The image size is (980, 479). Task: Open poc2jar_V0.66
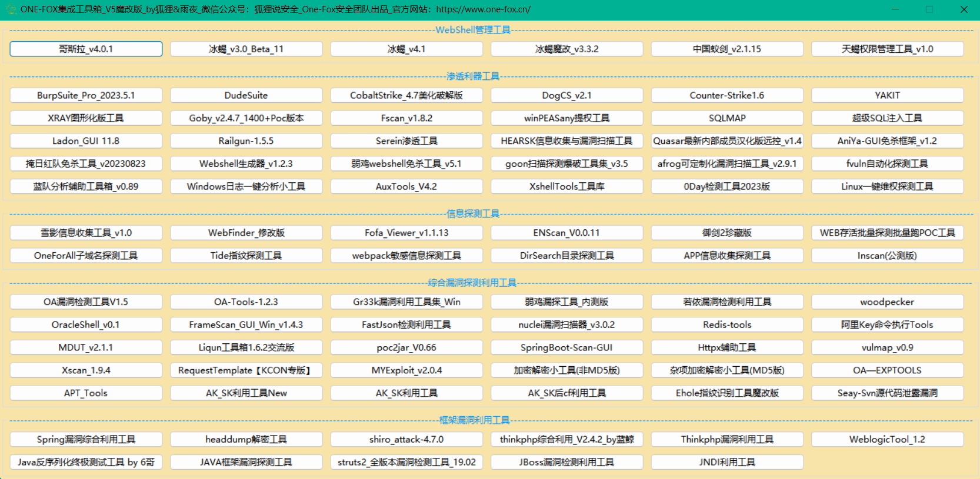tap(406, 348)
